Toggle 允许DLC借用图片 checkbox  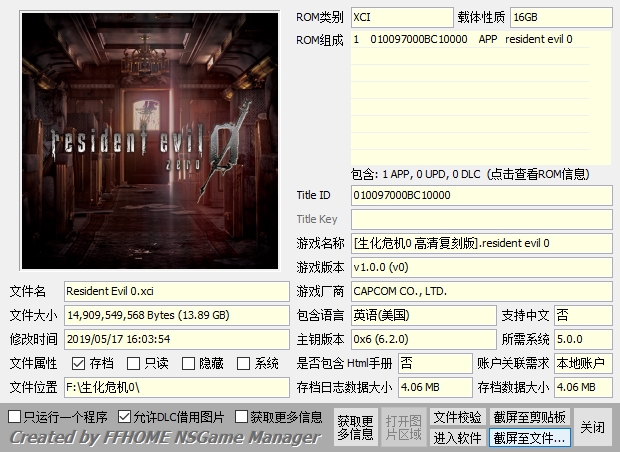(125, 416)
